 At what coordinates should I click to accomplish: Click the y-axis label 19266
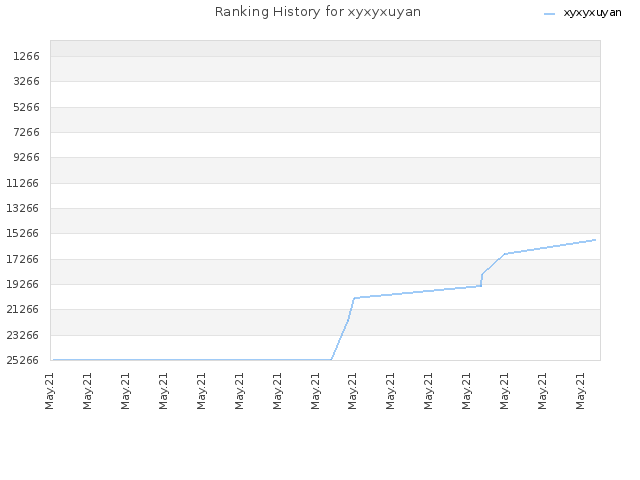(x=23, y=284)
